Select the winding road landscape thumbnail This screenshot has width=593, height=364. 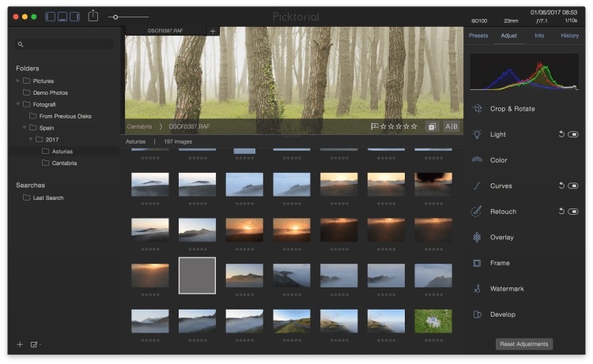292,321
